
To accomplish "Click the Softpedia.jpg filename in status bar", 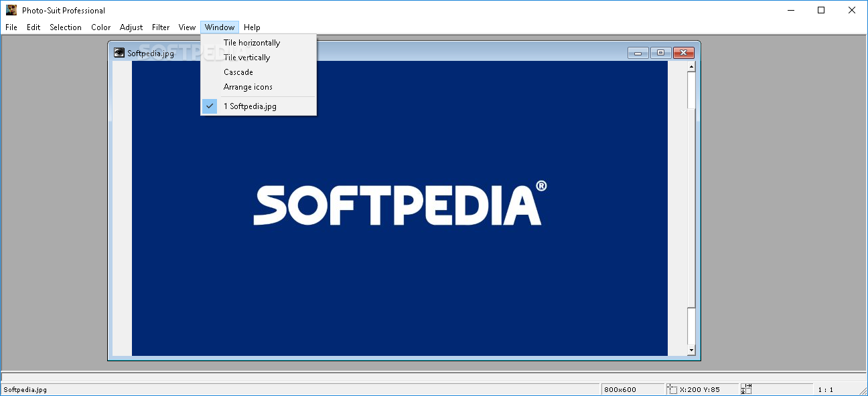I will click(25, 389).
